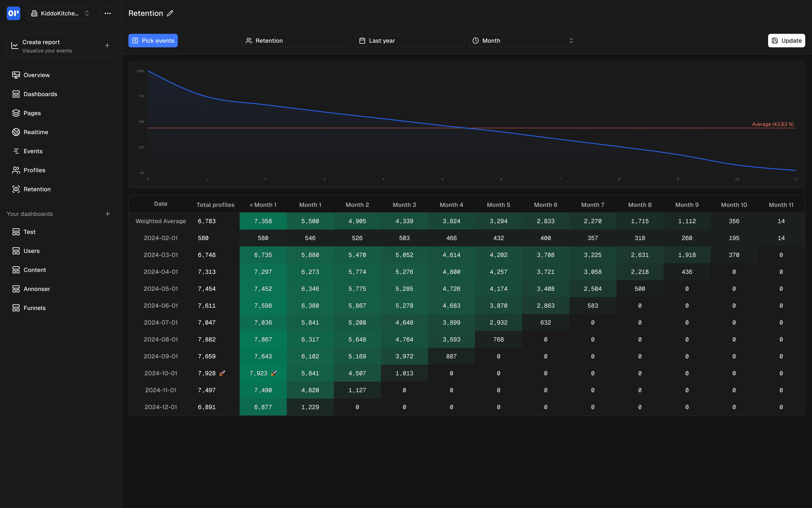
Task: Click the 2024-10-01 date row cell
Action: [160, 373]
